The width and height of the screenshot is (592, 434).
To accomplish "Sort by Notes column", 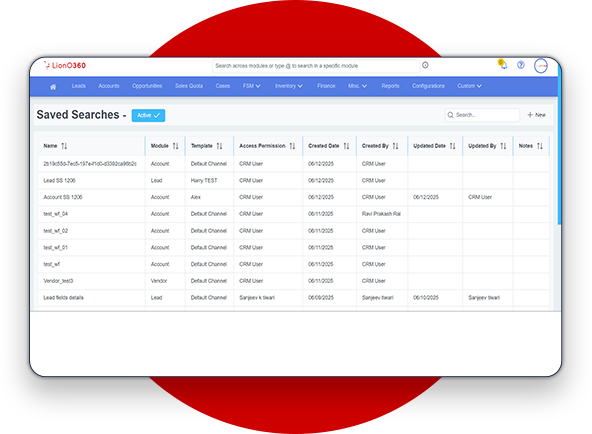I will pos(540,146).
